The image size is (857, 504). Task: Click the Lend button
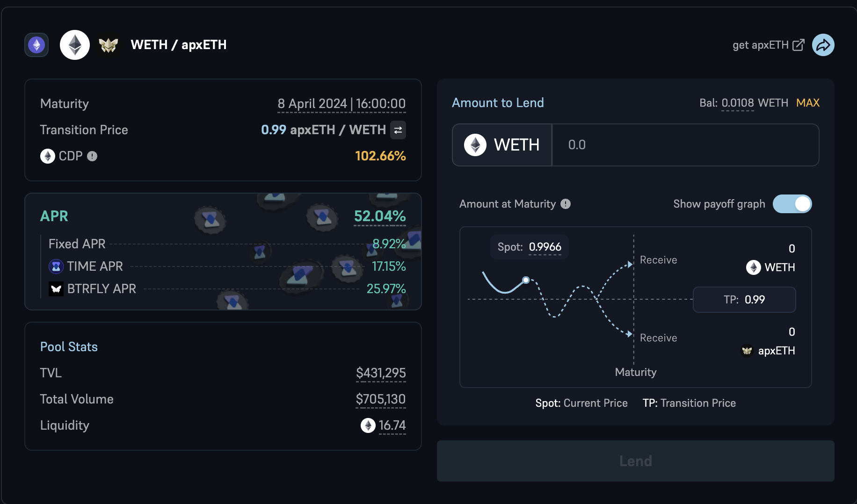tap(635, 461)
